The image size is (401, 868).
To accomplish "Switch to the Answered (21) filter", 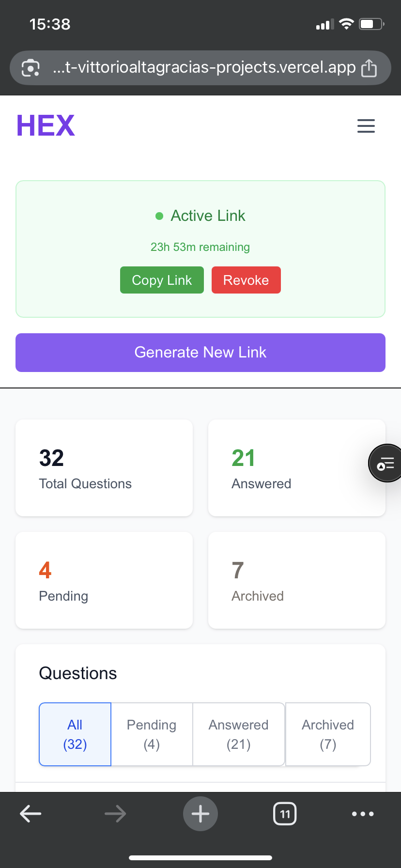I will click(x=238, y=734).
